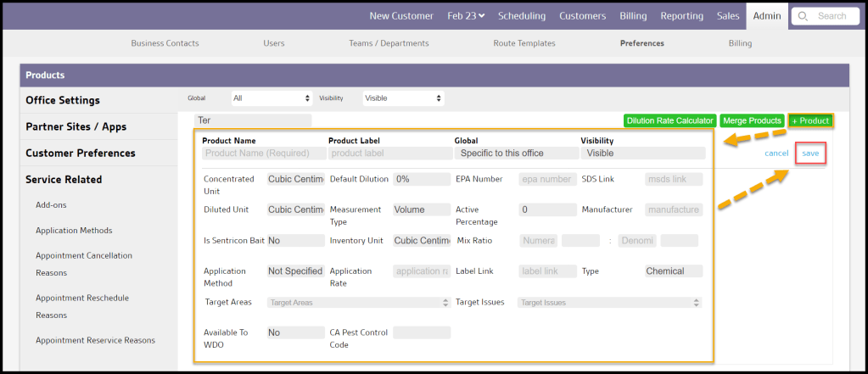Open the Target Areas selector
The width and height of the screenshot is (868, 374).
tap(358, 302)
